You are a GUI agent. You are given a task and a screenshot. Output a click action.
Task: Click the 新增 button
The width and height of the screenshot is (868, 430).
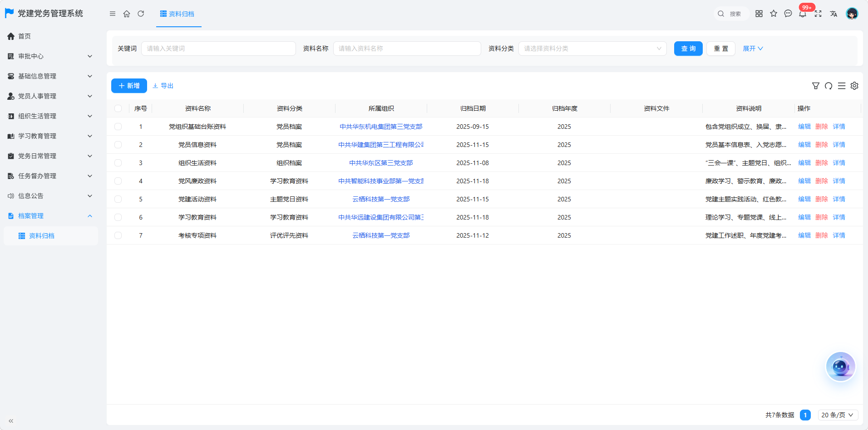[129, 86]
